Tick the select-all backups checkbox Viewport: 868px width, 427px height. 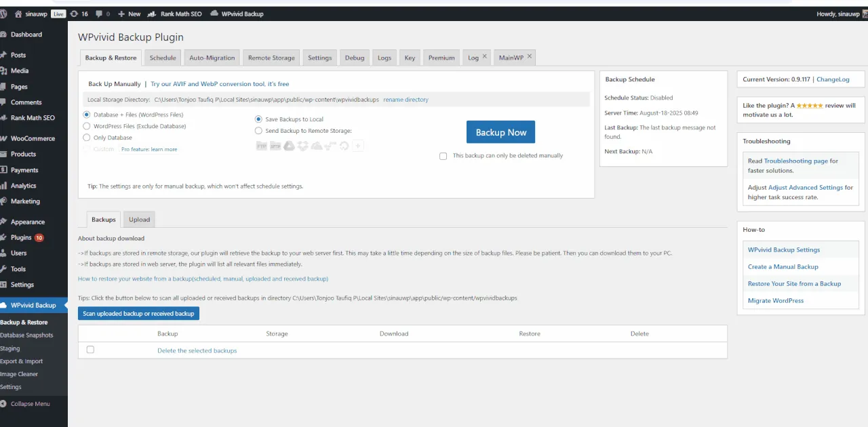point(90,350)
